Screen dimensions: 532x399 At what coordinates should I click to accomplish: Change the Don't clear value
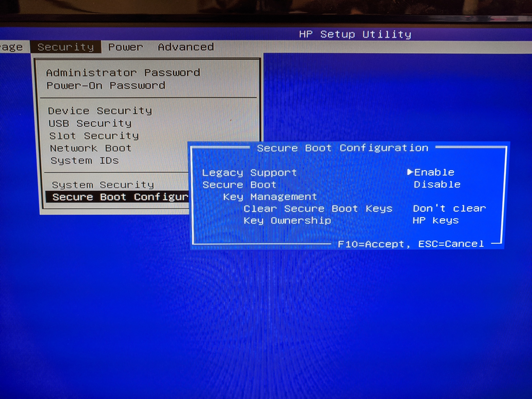[449, 208]
